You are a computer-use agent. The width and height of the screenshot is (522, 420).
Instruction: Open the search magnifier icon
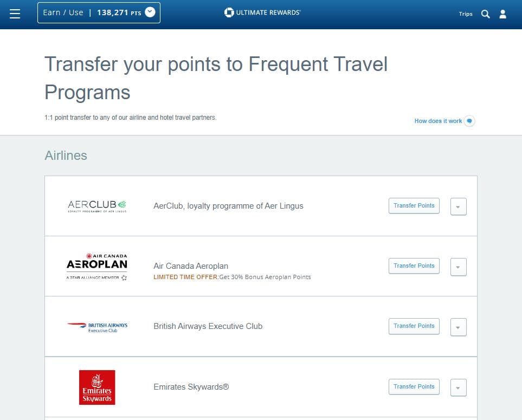486,14
